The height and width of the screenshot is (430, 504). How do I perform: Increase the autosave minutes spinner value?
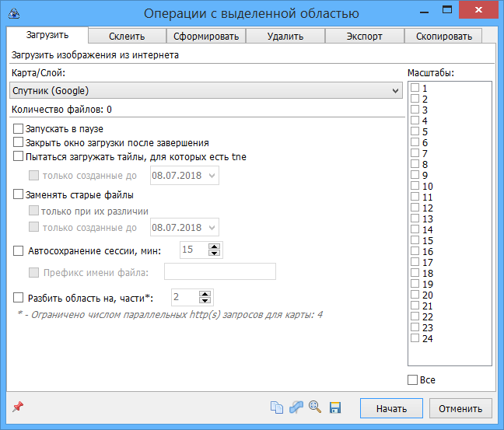tap(215, 246)
